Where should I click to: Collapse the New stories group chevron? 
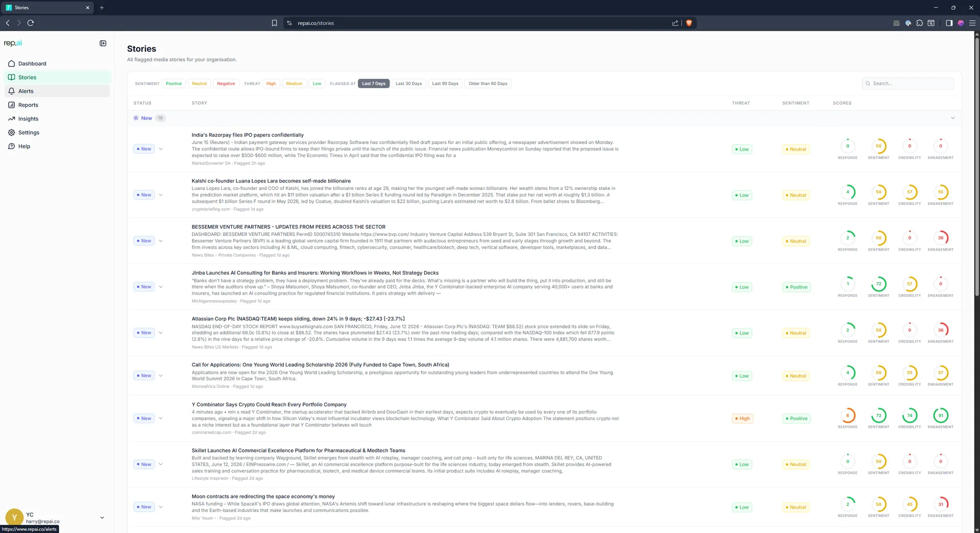coord(952,118)
